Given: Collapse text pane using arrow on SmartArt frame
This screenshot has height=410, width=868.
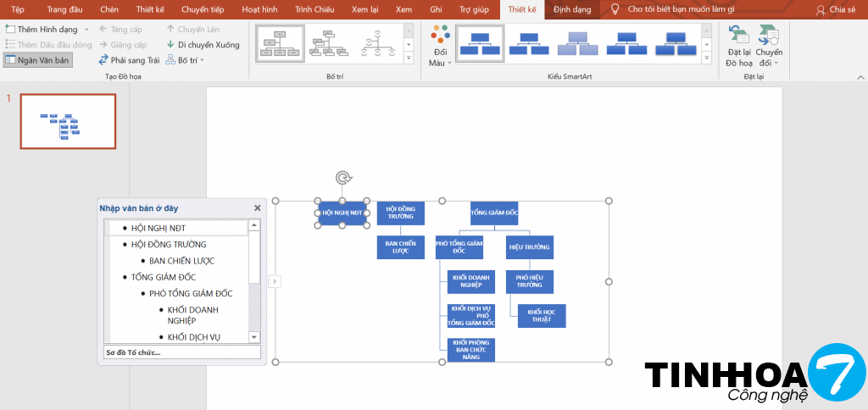Looking at the screenshot, I should tap(274, 281).
